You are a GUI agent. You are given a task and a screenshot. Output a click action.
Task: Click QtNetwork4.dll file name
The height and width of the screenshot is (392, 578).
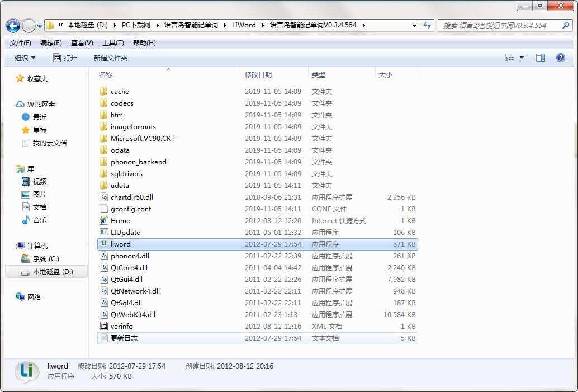pyautogui.click(x=135, y=291)
